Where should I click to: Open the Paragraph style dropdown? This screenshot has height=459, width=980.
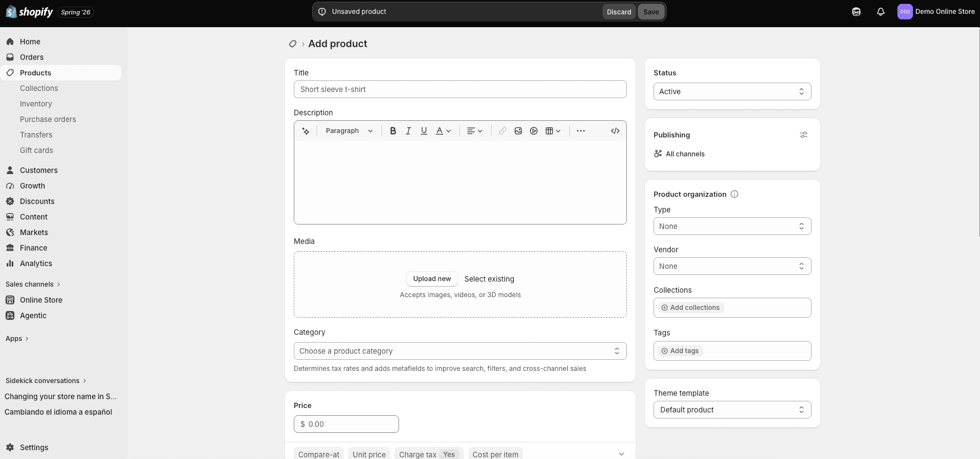pyautogui.click(x=349, y=131)
